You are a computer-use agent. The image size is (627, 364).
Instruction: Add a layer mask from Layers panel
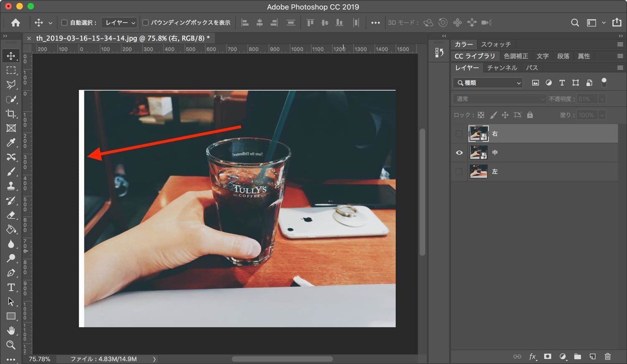click(x=548, y=356)
